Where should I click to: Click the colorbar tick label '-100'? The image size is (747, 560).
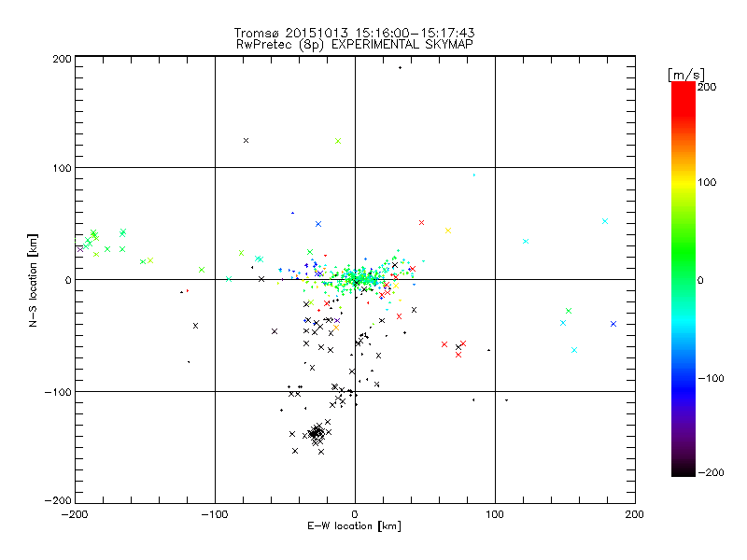711,379
